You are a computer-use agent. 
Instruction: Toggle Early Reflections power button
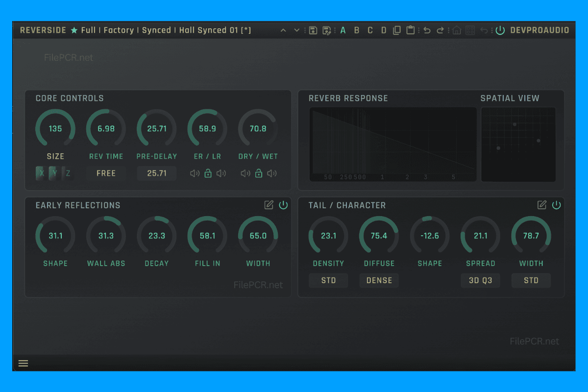click(283, 205)
